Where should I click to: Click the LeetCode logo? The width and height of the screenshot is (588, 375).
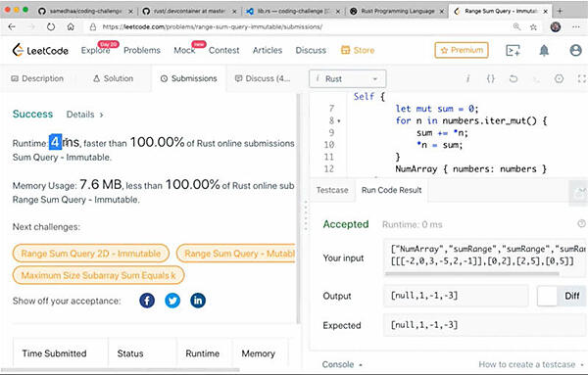click(40, 50)
